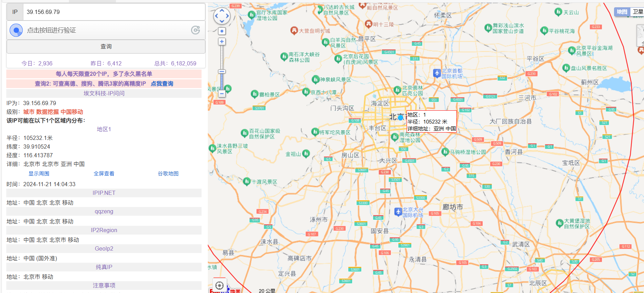Switch to the 地图 map view tab

tap(622, 12)
